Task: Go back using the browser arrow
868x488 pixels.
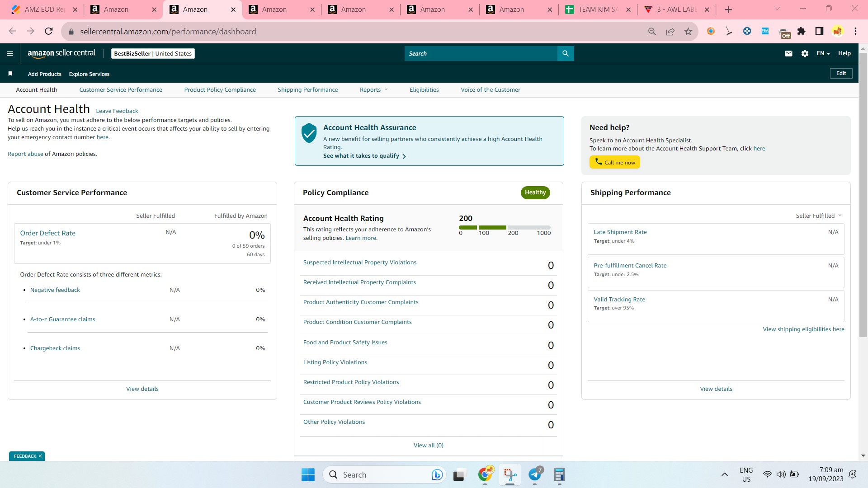Action: pos(12,31)
